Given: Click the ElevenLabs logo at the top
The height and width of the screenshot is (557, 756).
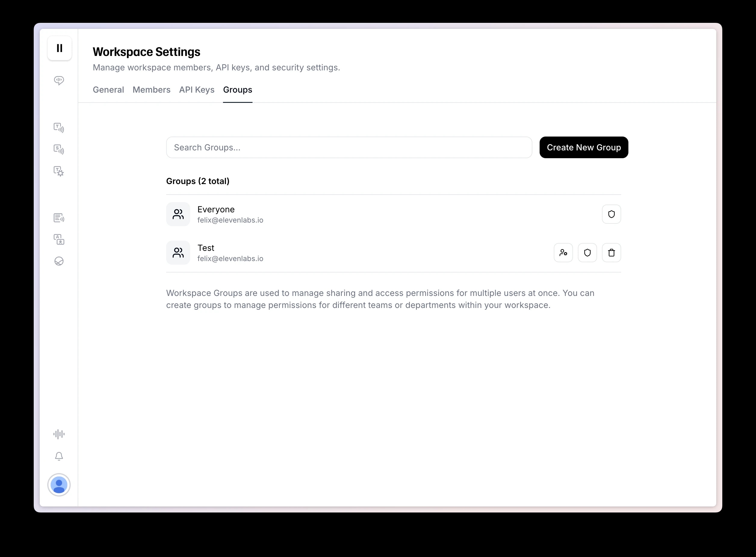Looking at the screenshot, I should (60, 48).
